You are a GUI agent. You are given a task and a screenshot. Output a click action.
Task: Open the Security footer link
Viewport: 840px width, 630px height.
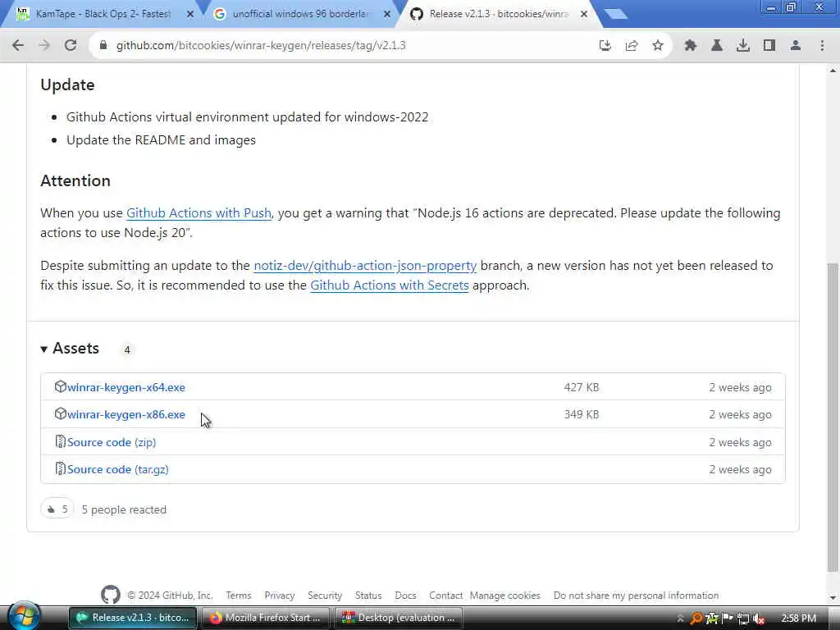(325, 596)
